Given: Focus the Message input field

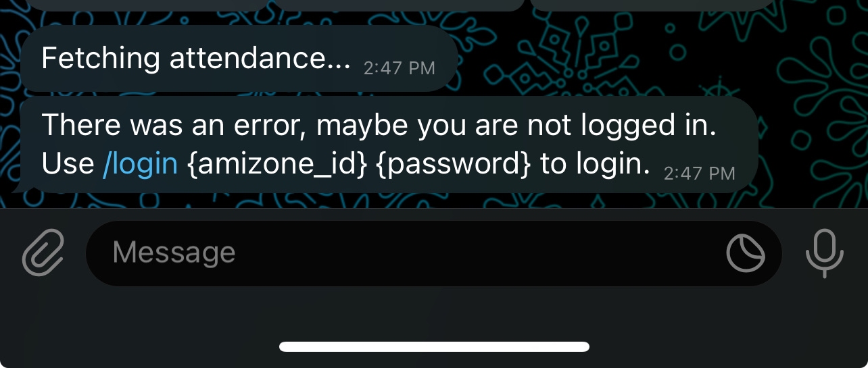Looking at the screenshot, I should (433, 253).
